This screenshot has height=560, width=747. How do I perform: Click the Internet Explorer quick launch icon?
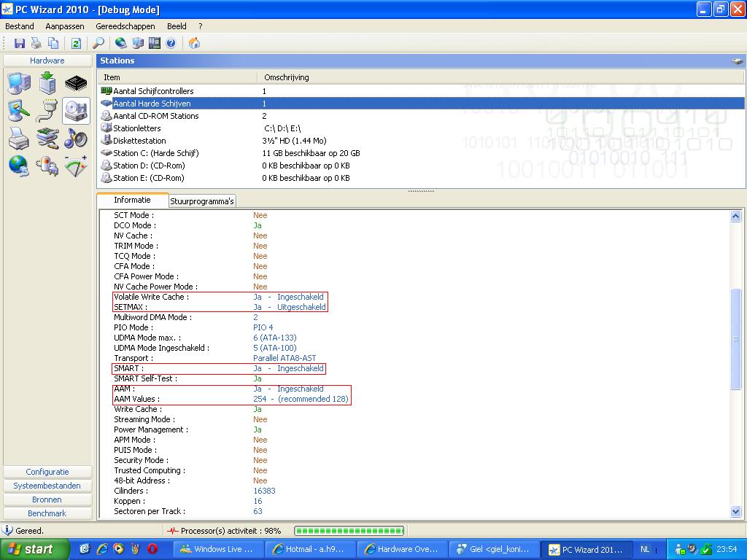tap(102, 549)
